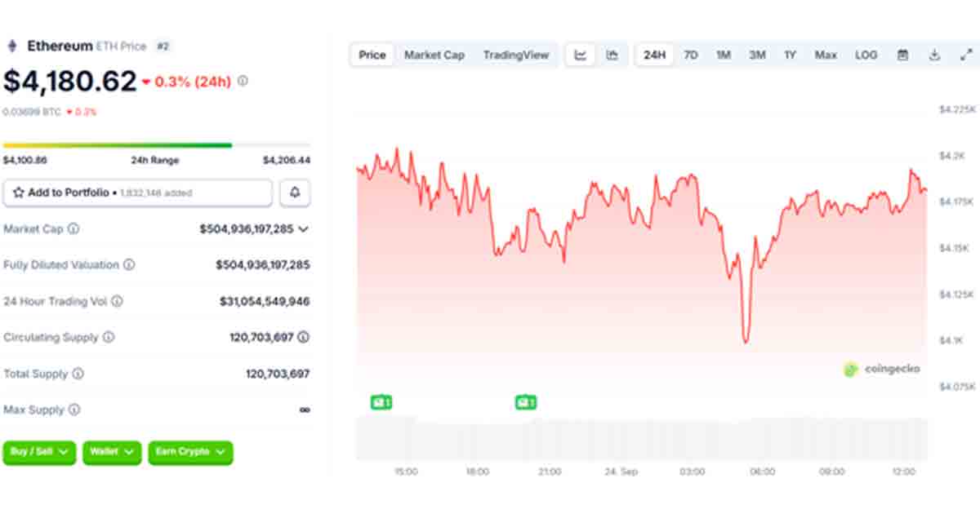Click Add to Portfolio button
The height and width of the screenshot is (514, 980).
(x=137, y=193)
